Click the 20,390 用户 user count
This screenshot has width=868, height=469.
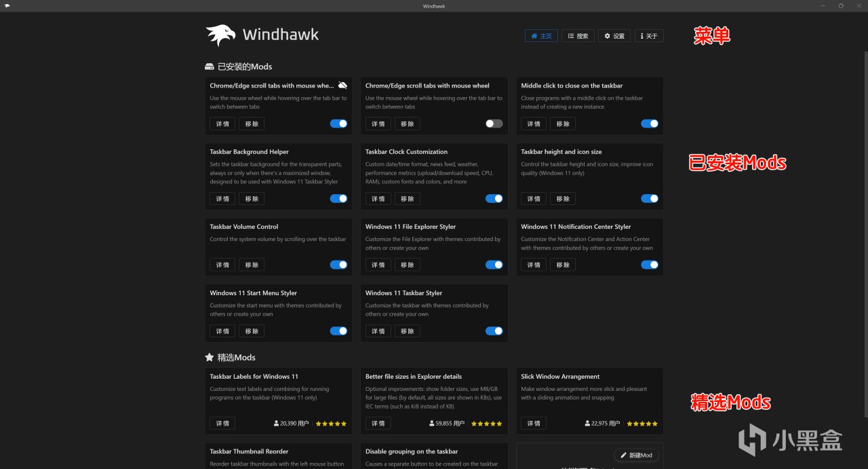[292, 424]
